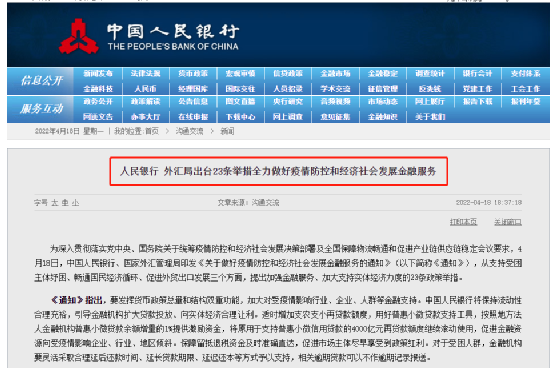Viewport: 554px width, 368px height.
Task: Click the 服务互动 category header
Action: click(42, 109)
